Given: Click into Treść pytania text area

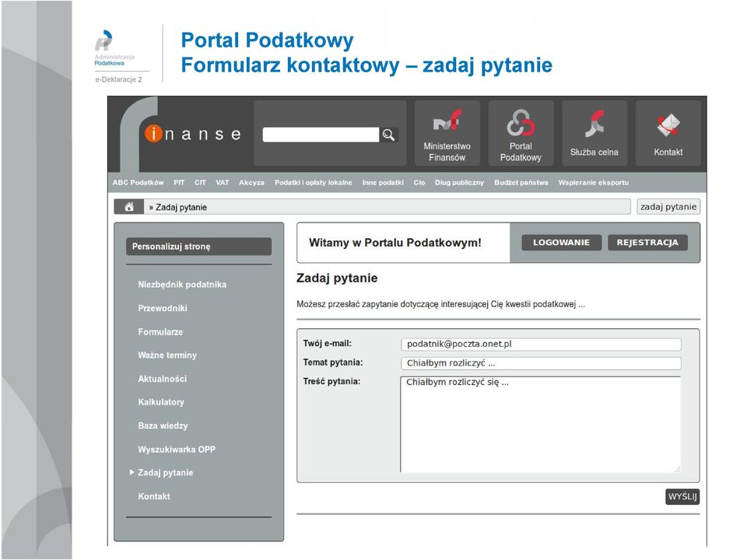Looking at the screenshot, I should [541, 425].
